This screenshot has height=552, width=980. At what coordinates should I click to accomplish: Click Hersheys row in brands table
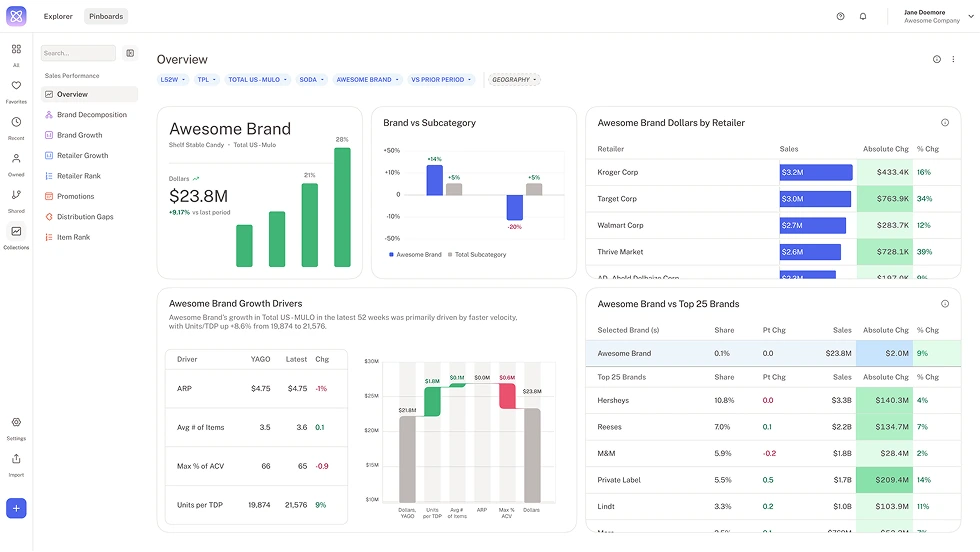coord(773,401)
